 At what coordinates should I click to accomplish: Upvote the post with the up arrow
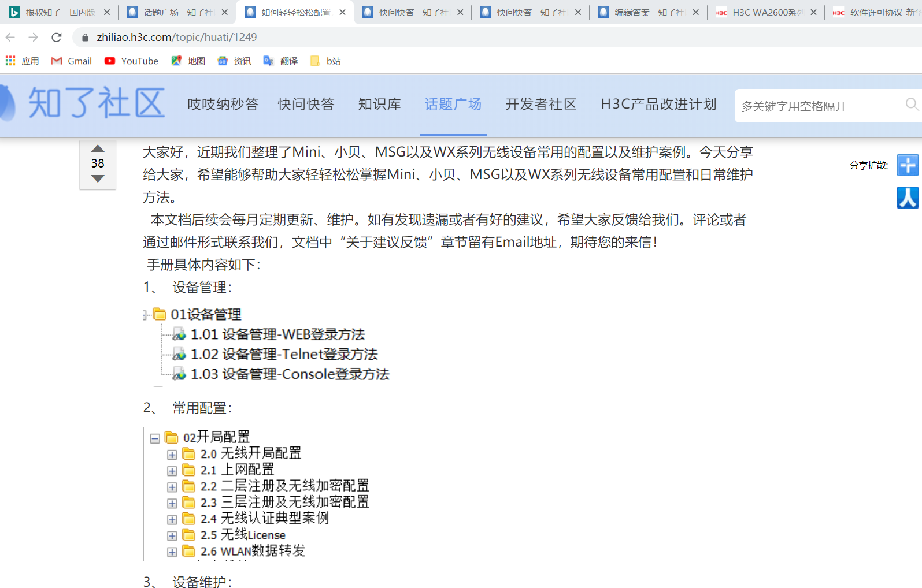pos(98,148)
